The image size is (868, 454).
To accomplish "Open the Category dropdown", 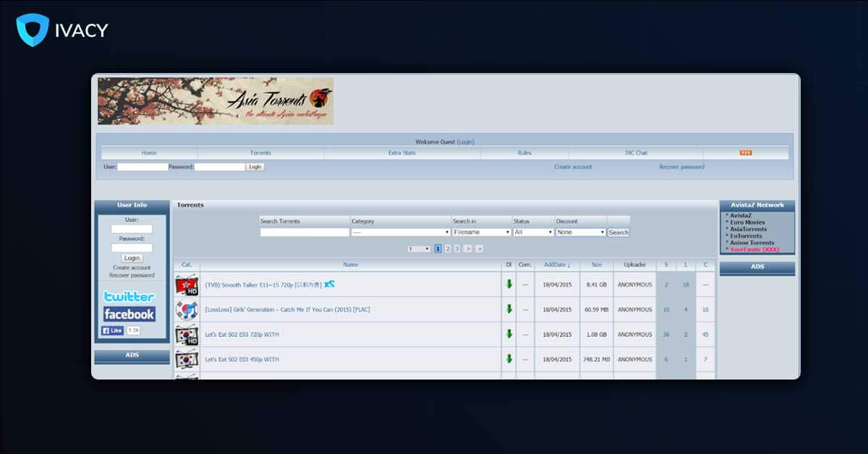I will pos(401,232).
